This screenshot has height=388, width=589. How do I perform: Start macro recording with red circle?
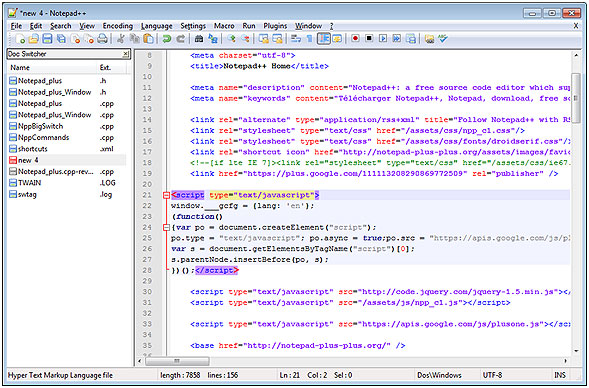click(x=355, y=38)
